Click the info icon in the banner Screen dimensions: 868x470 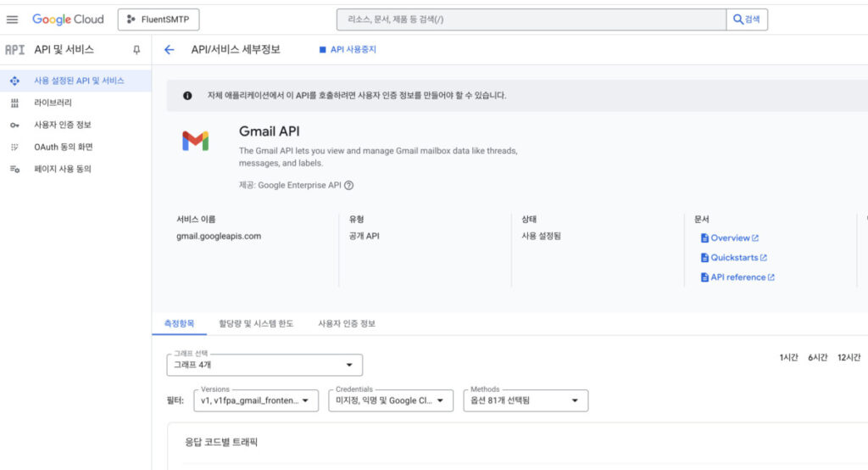click(x=187, y=96)
